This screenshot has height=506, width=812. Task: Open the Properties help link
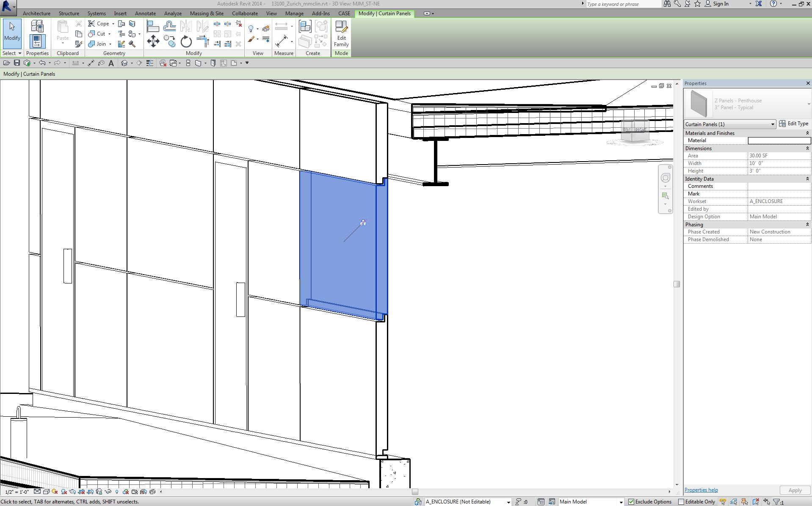(x=701, y=490)
